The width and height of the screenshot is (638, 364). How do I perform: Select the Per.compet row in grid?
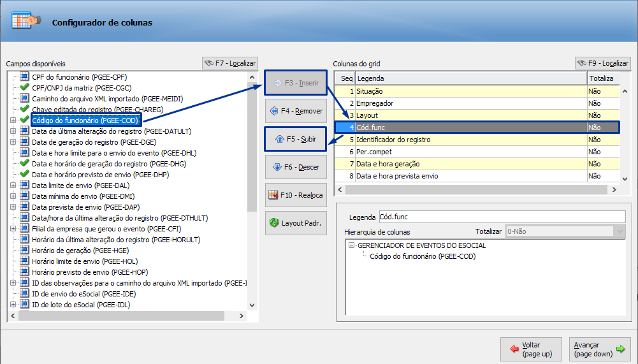(x=477, y=152)
